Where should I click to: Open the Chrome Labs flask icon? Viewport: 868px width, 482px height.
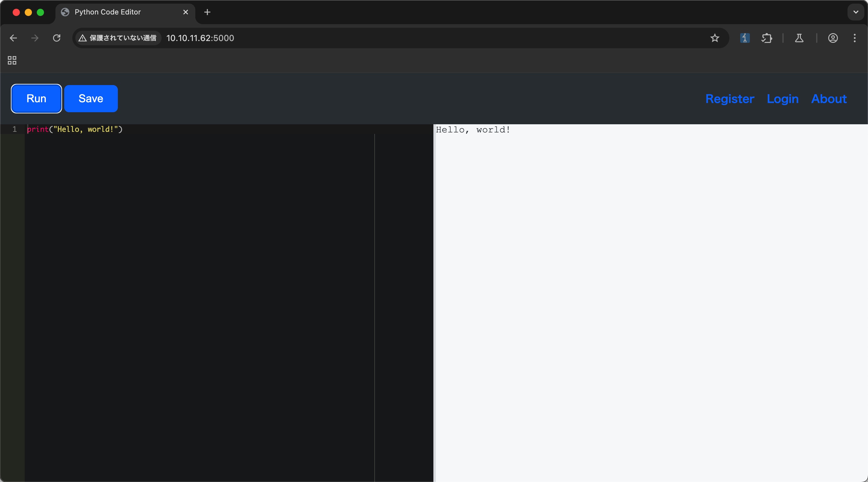(x=799, y=38)
